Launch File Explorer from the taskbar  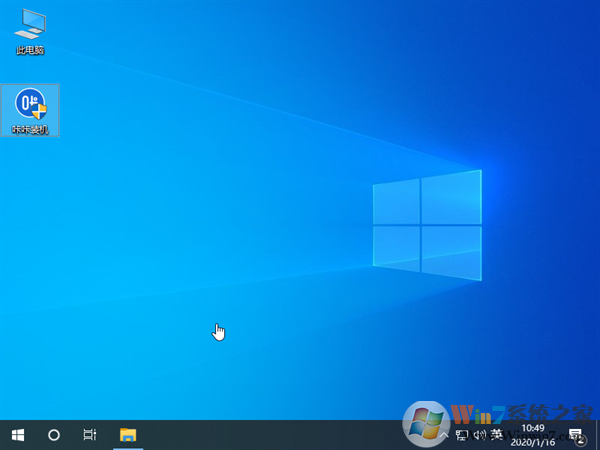point(128,435)
